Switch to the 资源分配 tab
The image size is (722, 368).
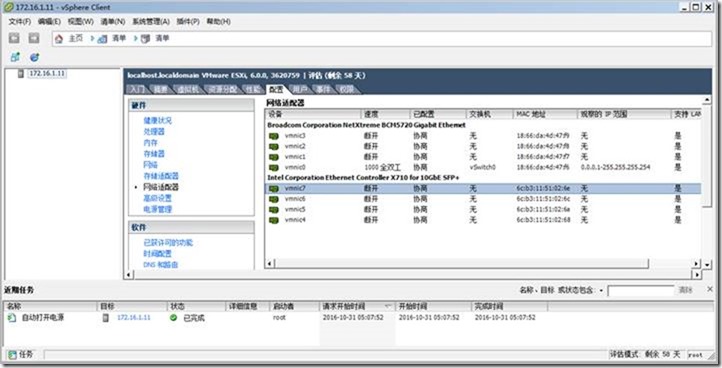coord(222,89)
